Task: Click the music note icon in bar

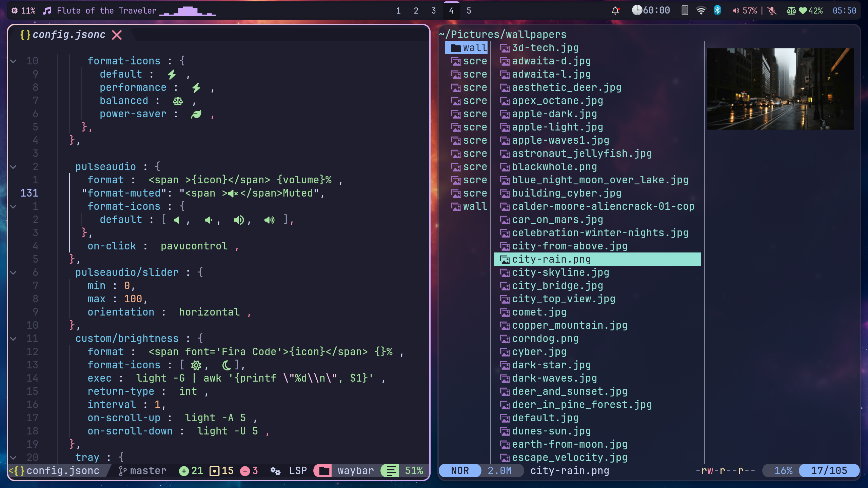Action: (x=47, y=11)
